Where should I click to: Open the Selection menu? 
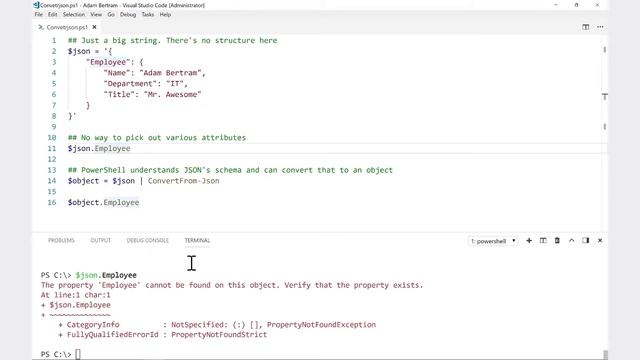[x=74, y=14]
